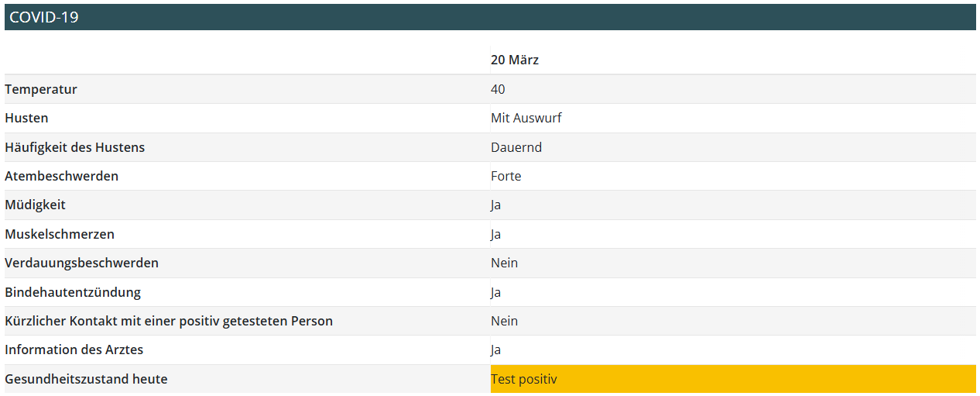Select the Kürzlicher Kontakt row label

169,321
